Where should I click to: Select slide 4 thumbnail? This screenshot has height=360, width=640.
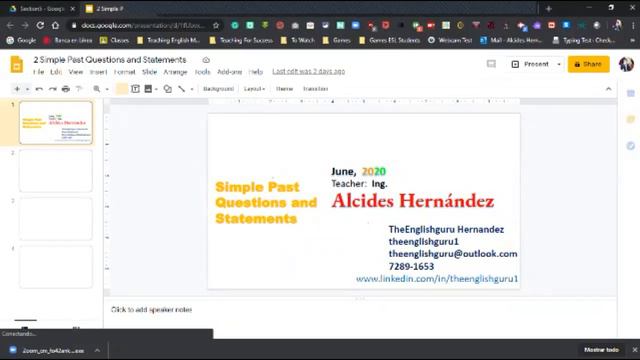point(56,267)
